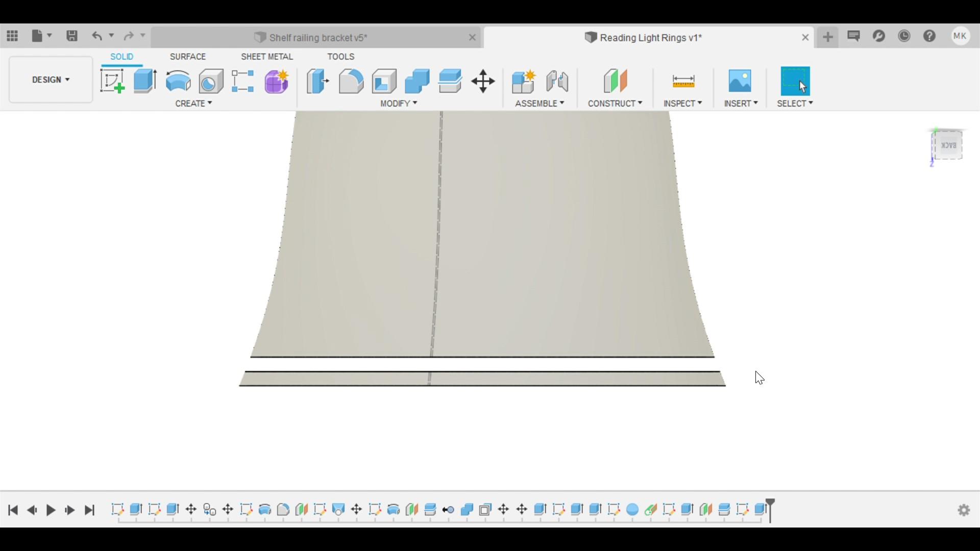Switch to SHEET METAL tab

click(x=267, y=57)
